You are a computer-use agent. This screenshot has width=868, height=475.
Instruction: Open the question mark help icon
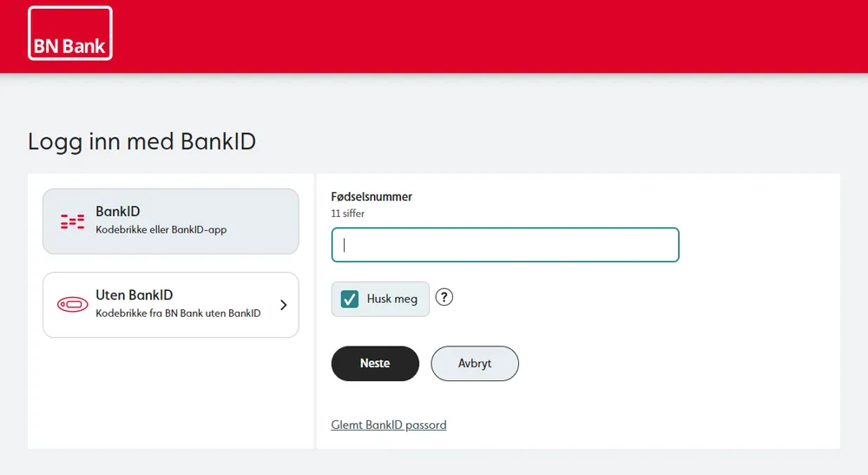(444, 298)
